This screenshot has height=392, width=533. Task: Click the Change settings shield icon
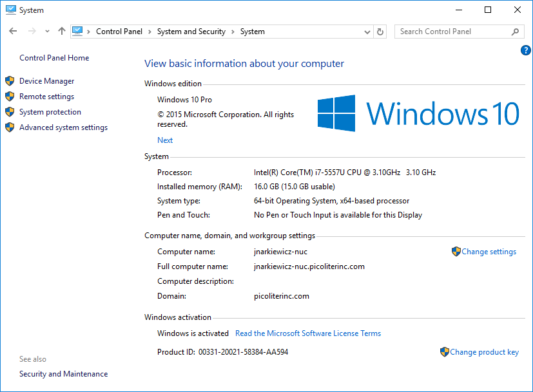coord(456,251)
